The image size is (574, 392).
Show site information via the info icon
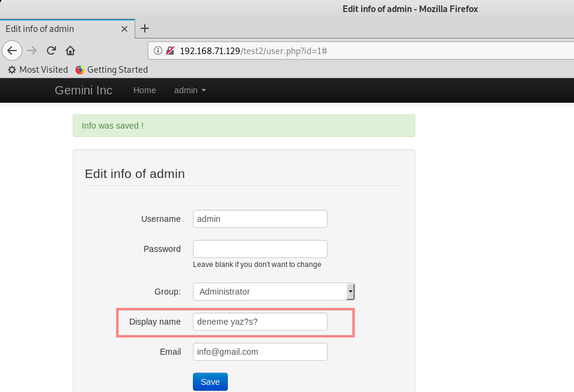coord(158,51)
